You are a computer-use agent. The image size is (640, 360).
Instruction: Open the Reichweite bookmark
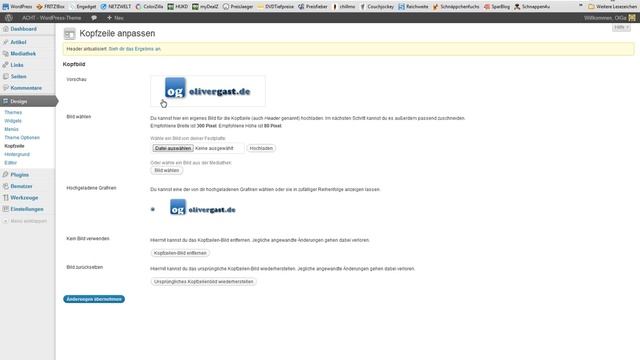pos(413,7)
